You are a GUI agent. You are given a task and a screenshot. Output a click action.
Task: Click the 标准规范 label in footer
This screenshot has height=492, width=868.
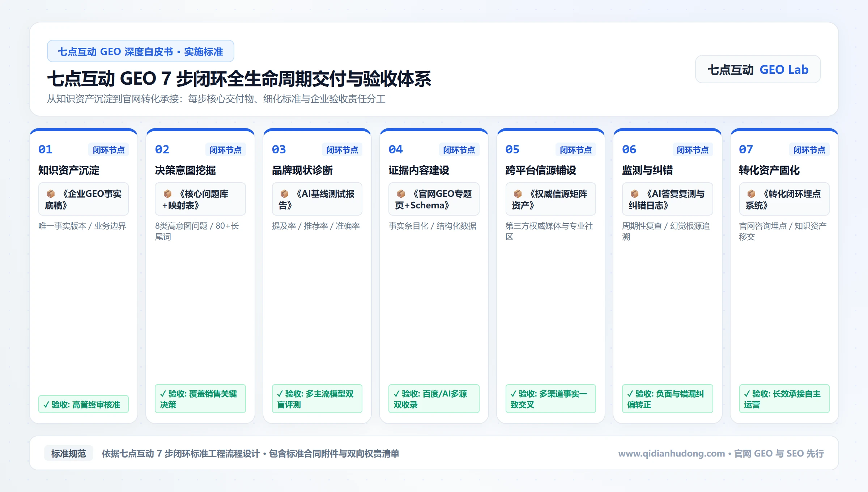(x=69, y=453)
